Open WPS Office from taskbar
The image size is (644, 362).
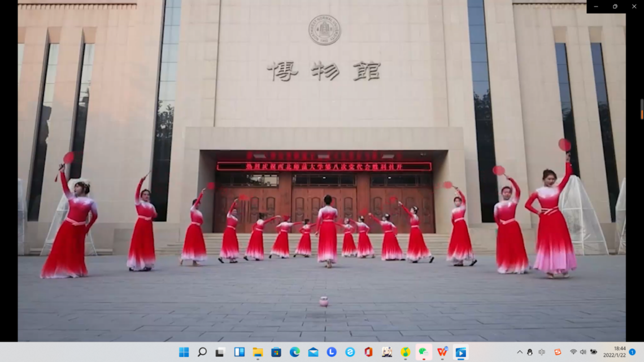(442, 352)
